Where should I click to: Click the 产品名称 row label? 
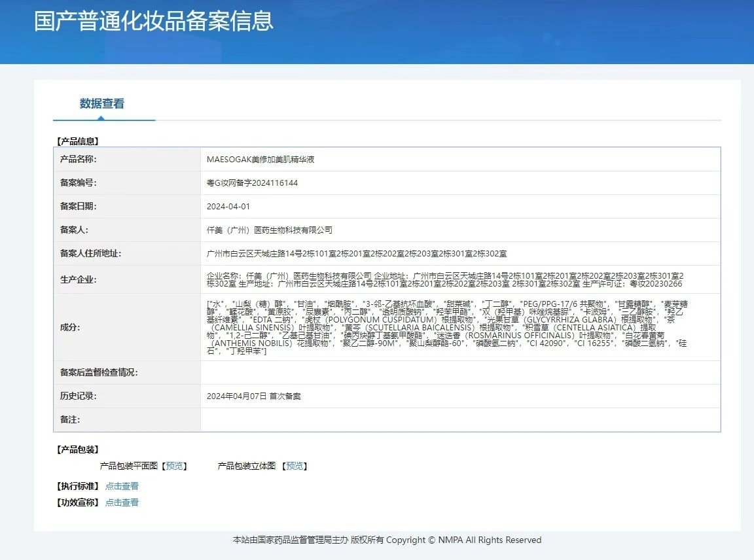[78, 159]
